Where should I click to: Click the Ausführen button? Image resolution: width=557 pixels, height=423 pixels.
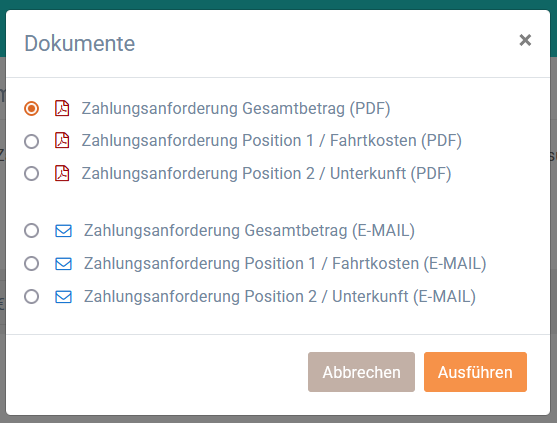point(475,372)
